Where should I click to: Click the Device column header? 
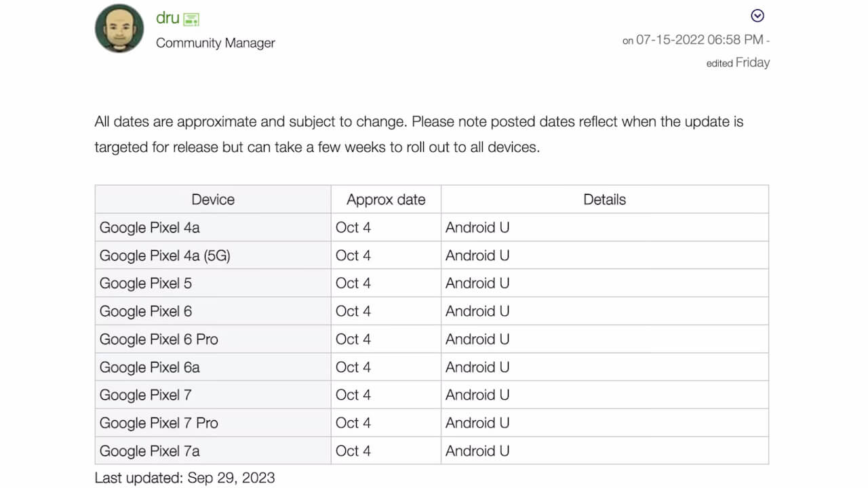pos(213,200)
